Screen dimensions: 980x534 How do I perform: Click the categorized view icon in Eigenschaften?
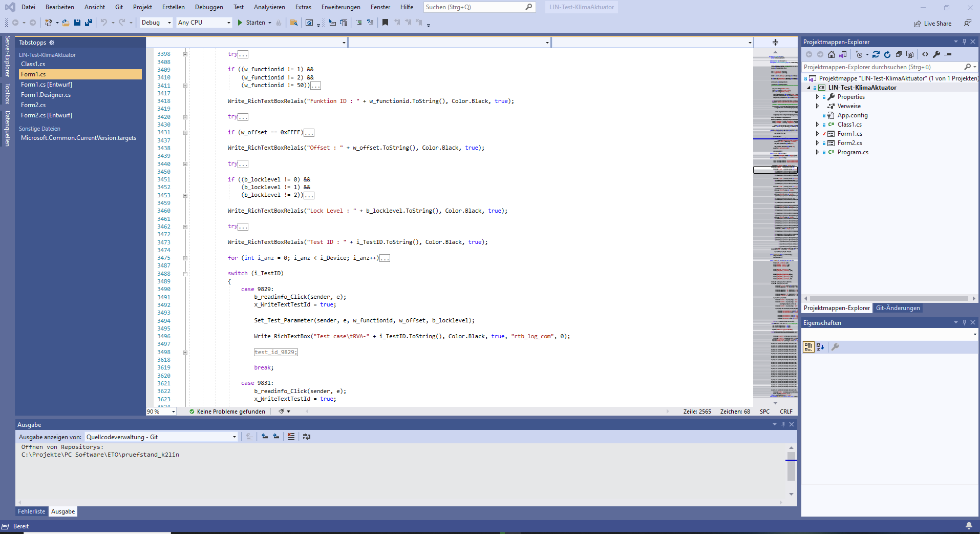tap(808, 347)
